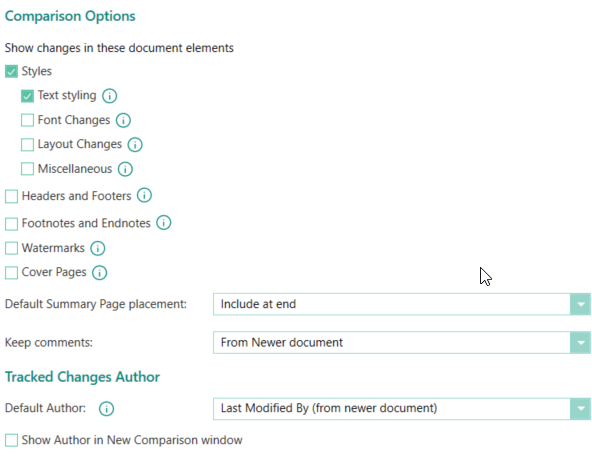Click info icon beside Font Changes
This screenshot has height=459, width=592.
(x=123, y=120)
